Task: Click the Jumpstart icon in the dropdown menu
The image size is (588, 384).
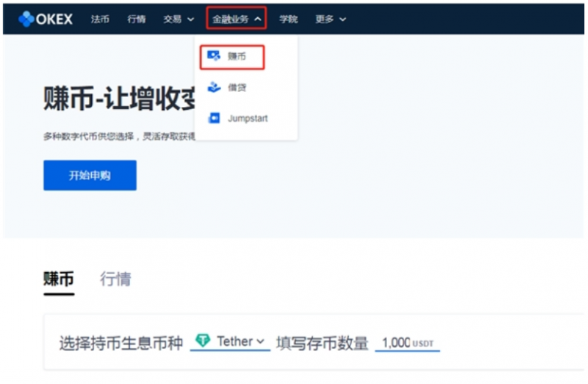Action: point(214,119)
